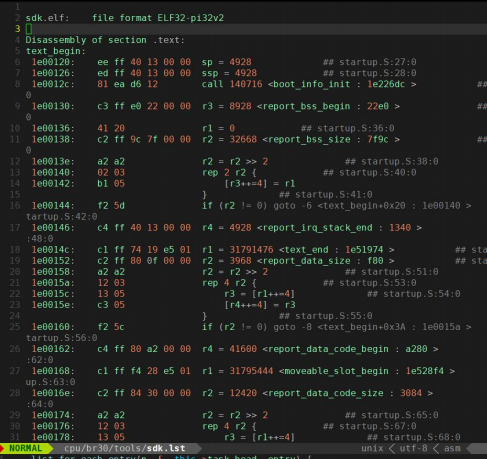Click the file path cpu/br30/tools/sdk.lst

tap(125, 448)
